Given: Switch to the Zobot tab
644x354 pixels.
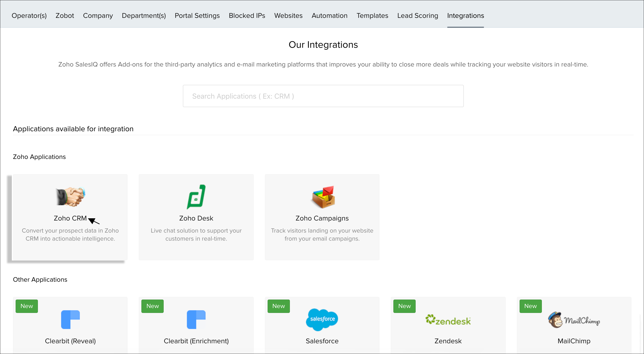Looking at the screenshot, I should pos(65,15).
